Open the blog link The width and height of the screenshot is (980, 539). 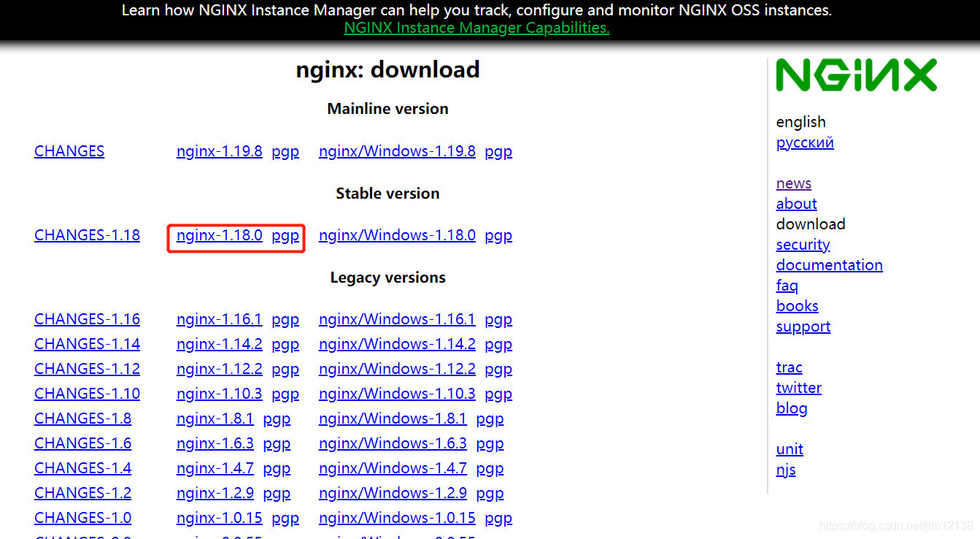click(792, 408)
